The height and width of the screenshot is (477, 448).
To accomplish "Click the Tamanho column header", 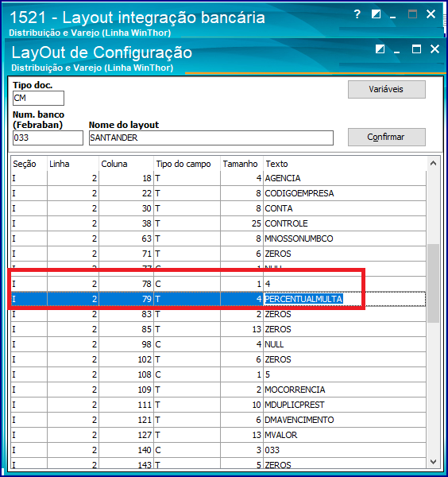I will click(241, 164).
